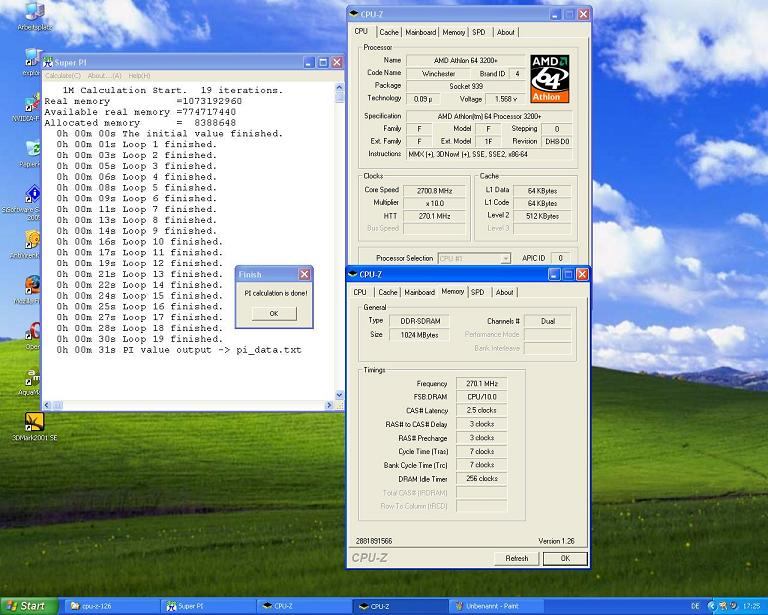Click DRAM Idle Timer 256 clocks field
The height and width of the screenshot is (615, 768).
point(481,478)
